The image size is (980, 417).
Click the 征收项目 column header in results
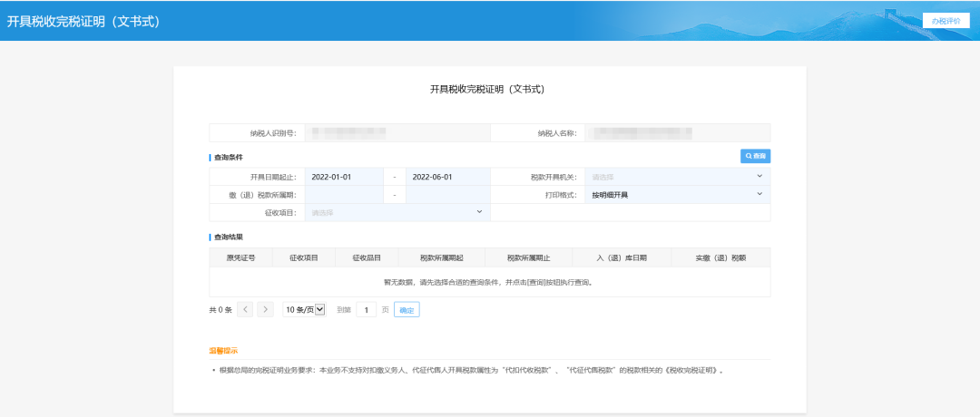303,257
